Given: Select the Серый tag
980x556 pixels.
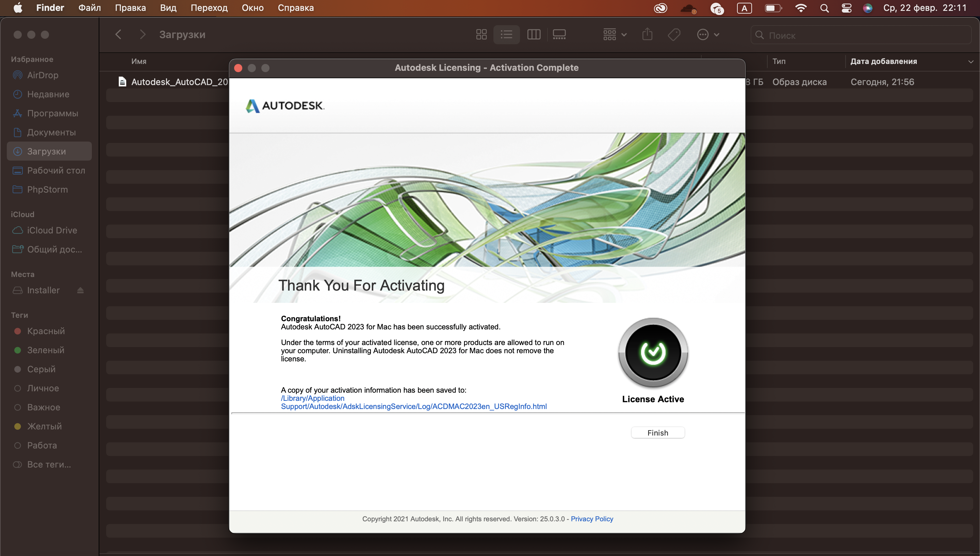Looking at the screenshot, I should pyautogui.click(x=41, y=369).
